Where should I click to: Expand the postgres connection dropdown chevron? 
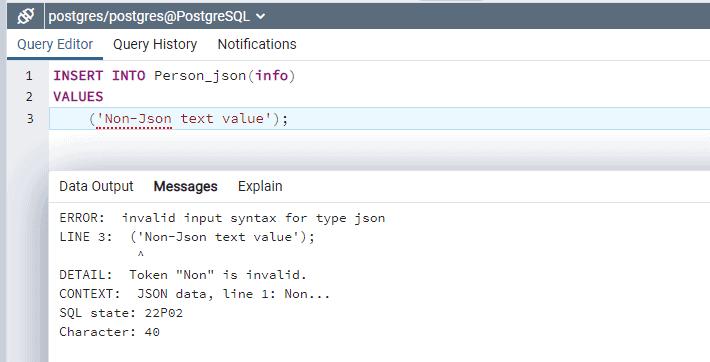tap(260, 16)
